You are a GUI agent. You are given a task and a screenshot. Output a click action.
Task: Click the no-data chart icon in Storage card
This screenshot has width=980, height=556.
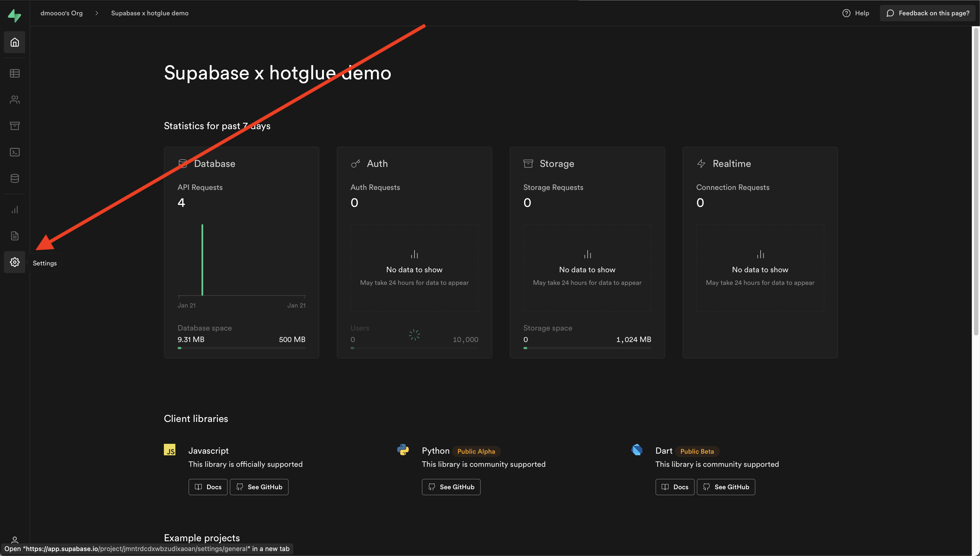(x=587, y=254)
